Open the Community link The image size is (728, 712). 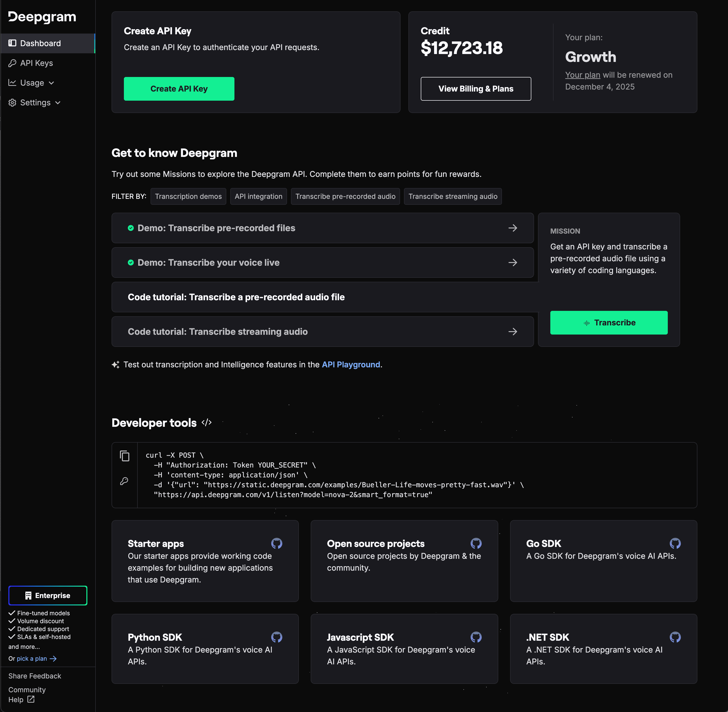27,690
